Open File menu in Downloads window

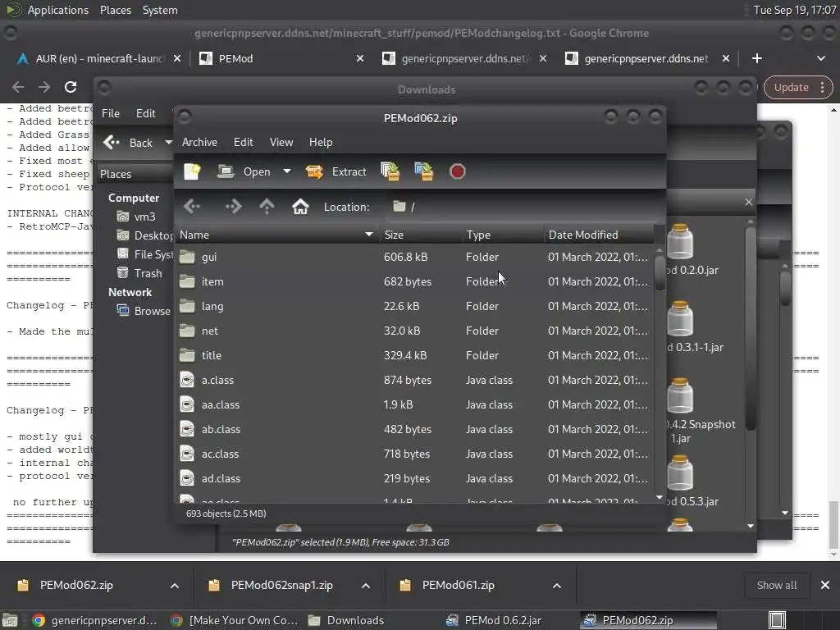point(111,113)
